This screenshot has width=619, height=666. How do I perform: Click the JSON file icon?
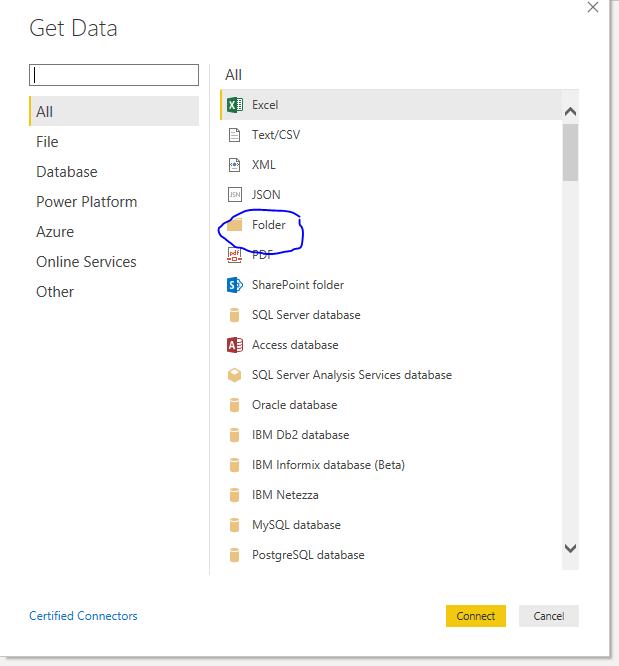coord(235,195)
